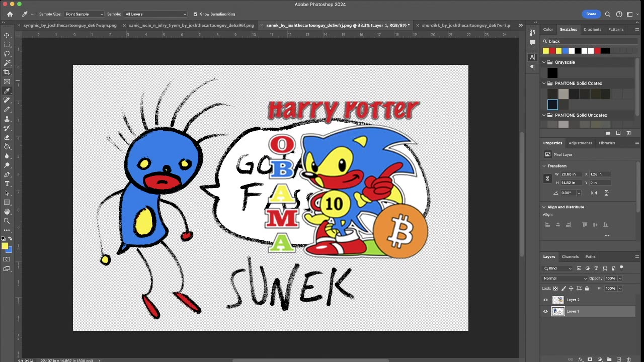Toggle lock position
This screenshot has height=362, width=644.
click(x=571, y=289)
